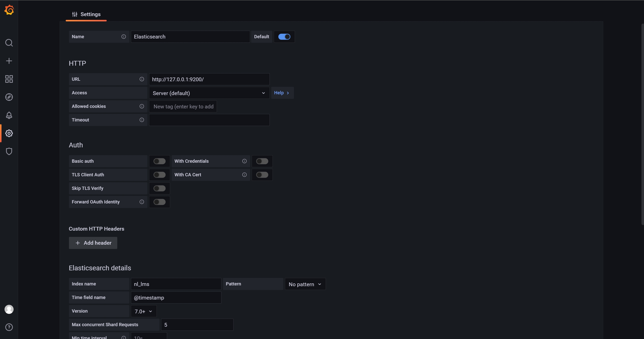Click the info icon beside Allowed cookies
Viewport: 644px width, 339px height.
click(x=142, y=106)
